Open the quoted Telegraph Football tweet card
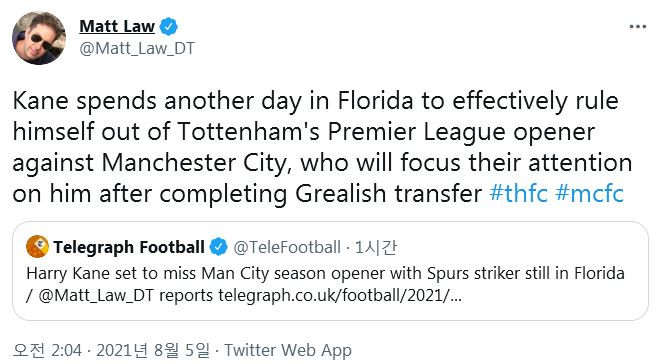Image resolution: width=666 pixels, height=364 pixels. point(330,271)
